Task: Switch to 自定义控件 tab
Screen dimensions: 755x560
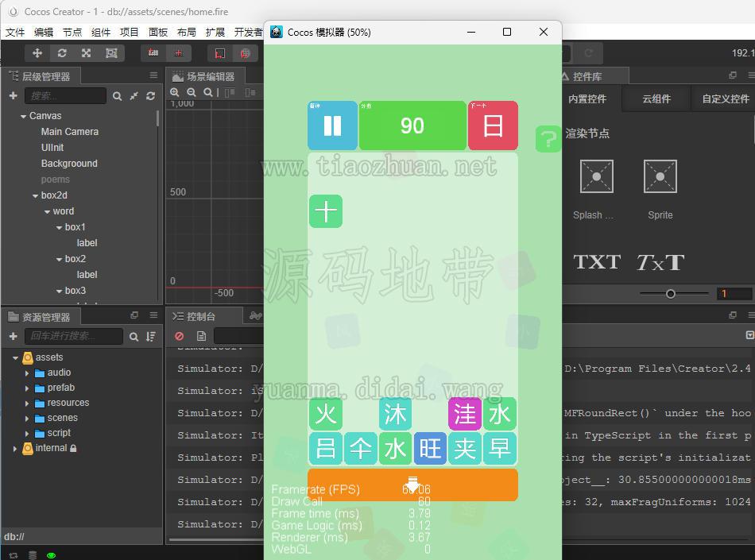Action: pos(725,99)
